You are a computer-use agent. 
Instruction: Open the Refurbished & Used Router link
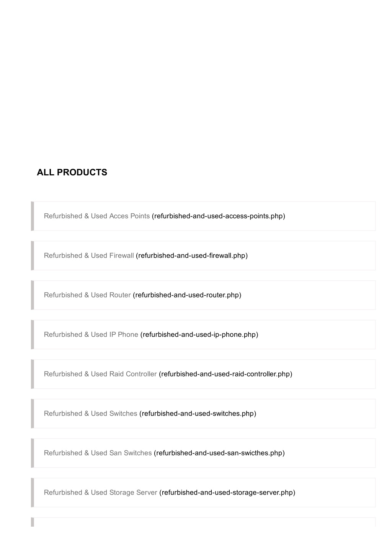pos(87,295)
